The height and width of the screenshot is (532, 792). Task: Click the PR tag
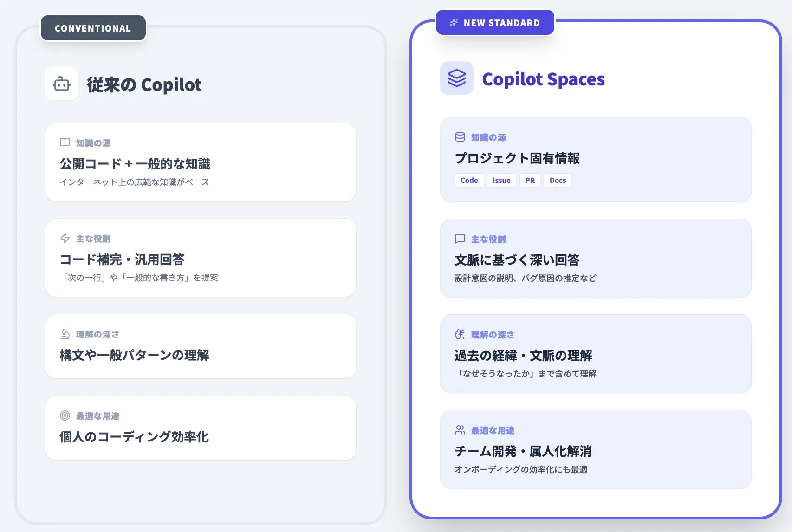click(530, 180)
